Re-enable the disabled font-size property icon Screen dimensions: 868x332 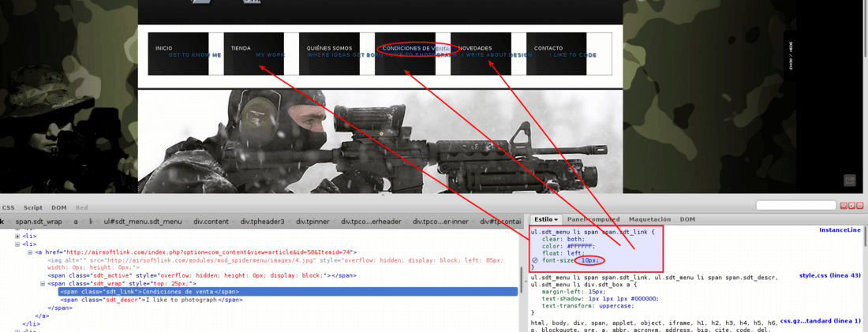535,260
